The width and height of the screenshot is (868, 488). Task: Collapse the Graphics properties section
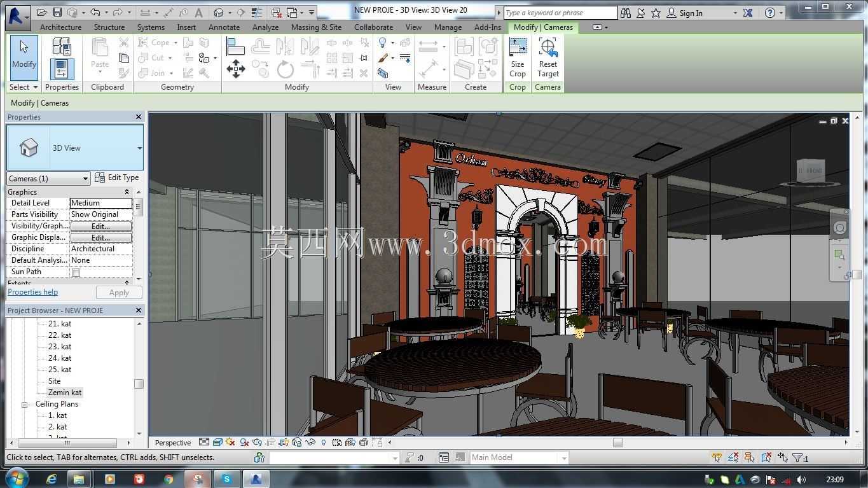(x=127, y=192)
